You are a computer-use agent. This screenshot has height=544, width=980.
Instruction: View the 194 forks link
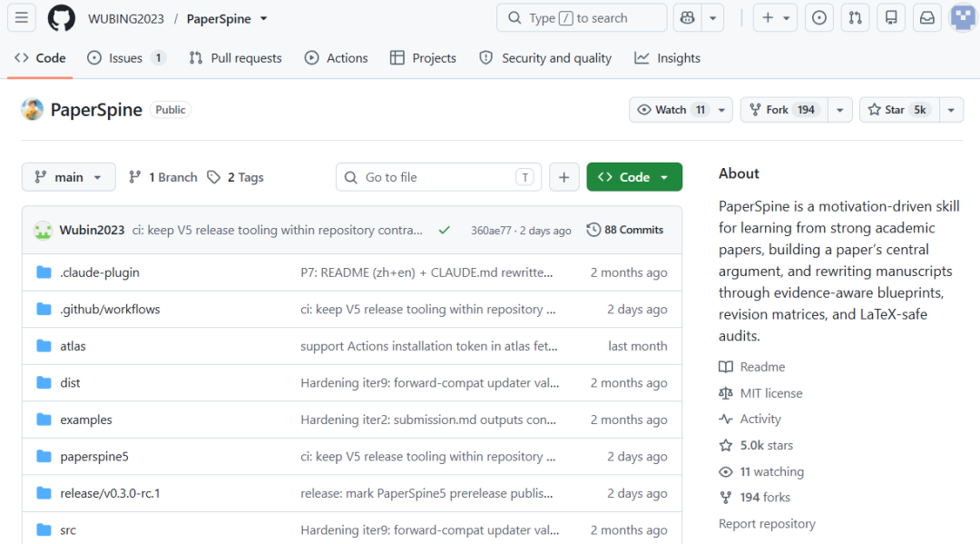tap(755, 498)
